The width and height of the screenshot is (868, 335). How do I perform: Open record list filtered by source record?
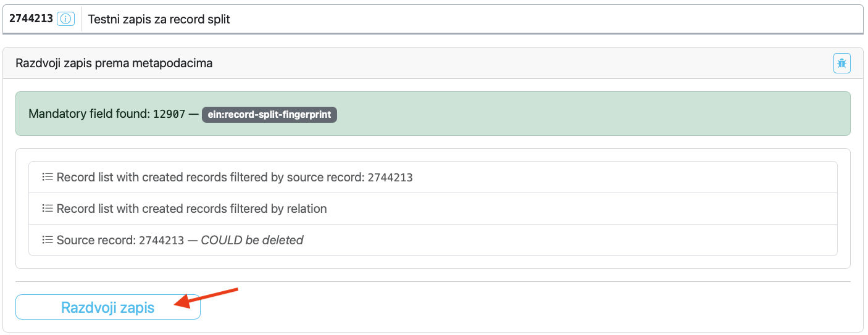click(210, 177)
